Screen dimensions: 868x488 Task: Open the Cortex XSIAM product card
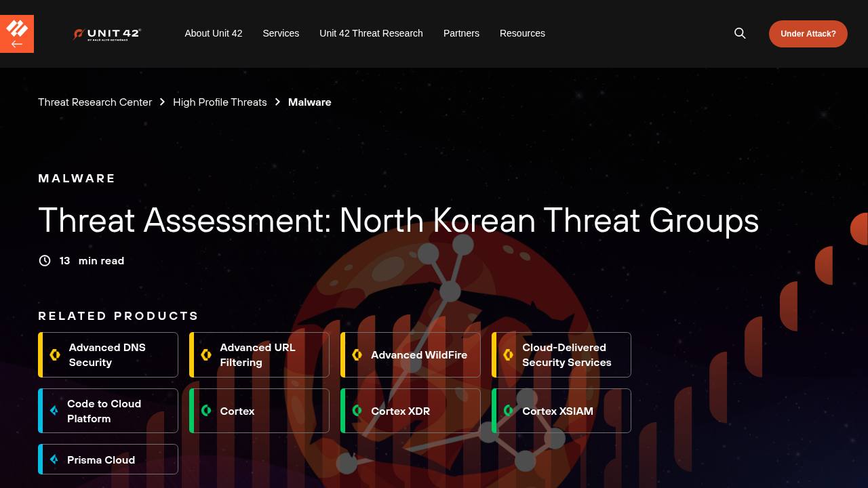pyautogui.click(x=561, y=411)
